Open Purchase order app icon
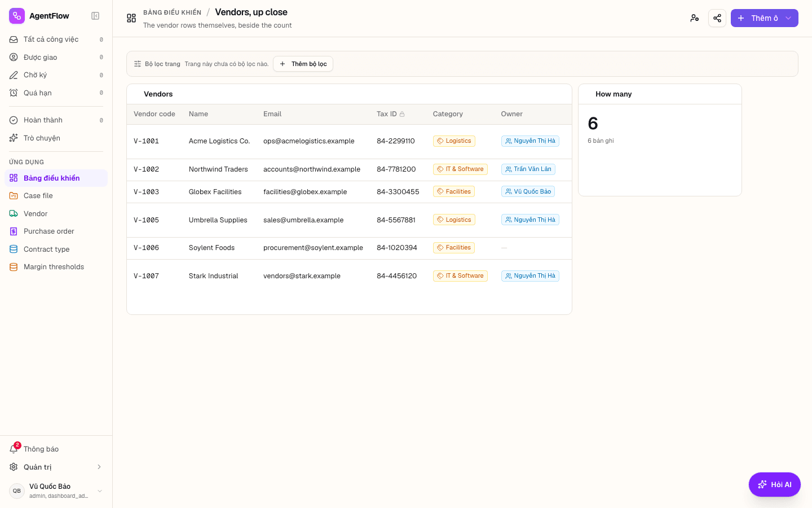The width and height of the screenshot is (812, 508). 14,231
